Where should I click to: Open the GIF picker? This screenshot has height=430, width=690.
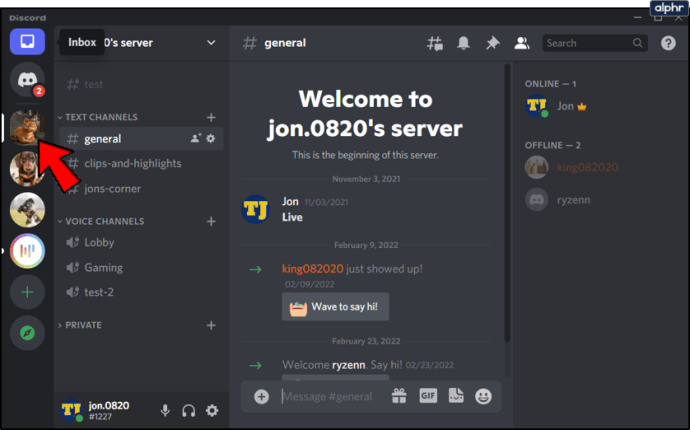tap(428, 396)
